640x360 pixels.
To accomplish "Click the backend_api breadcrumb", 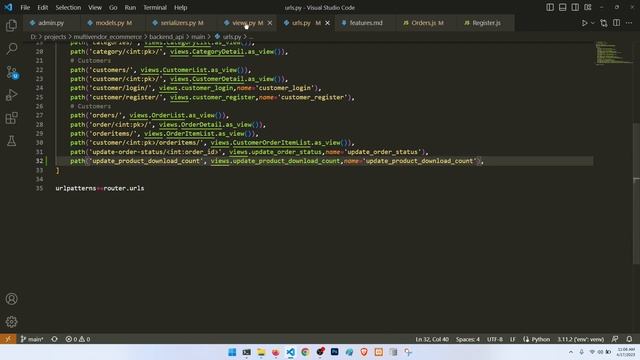I will click(166, 37).
